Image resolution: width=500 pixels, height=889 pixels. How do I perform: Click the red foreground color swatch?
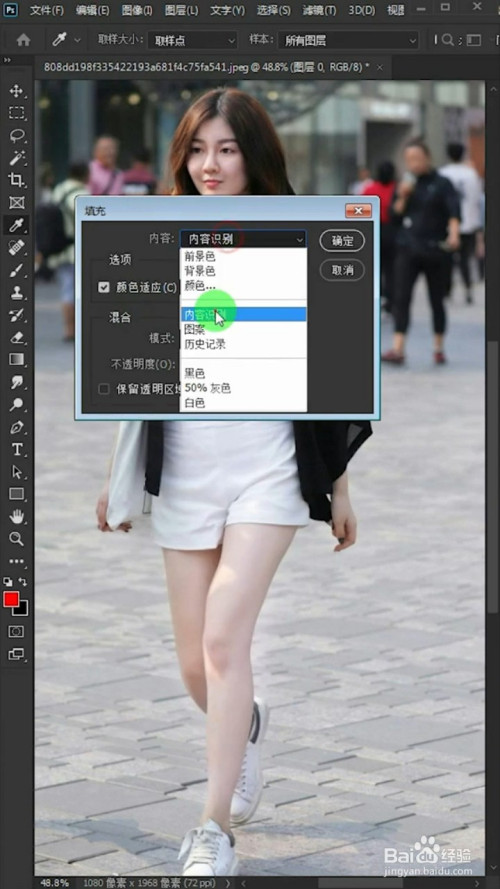pos(11,599)
